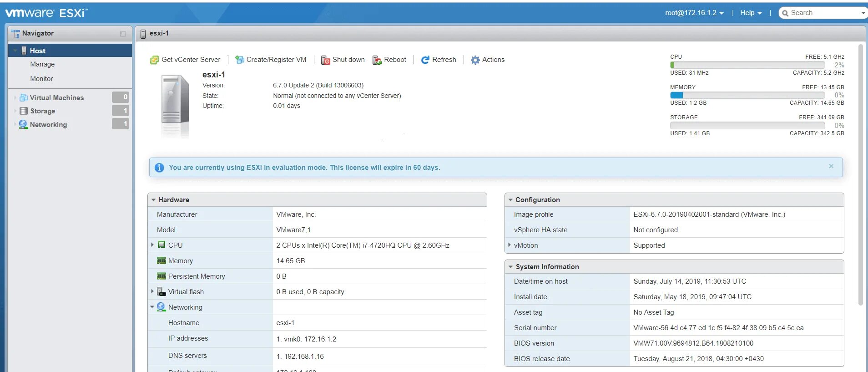Click the CPU usage bar
This screenshot has width=868, height=372.
click(x=747, y=65)
